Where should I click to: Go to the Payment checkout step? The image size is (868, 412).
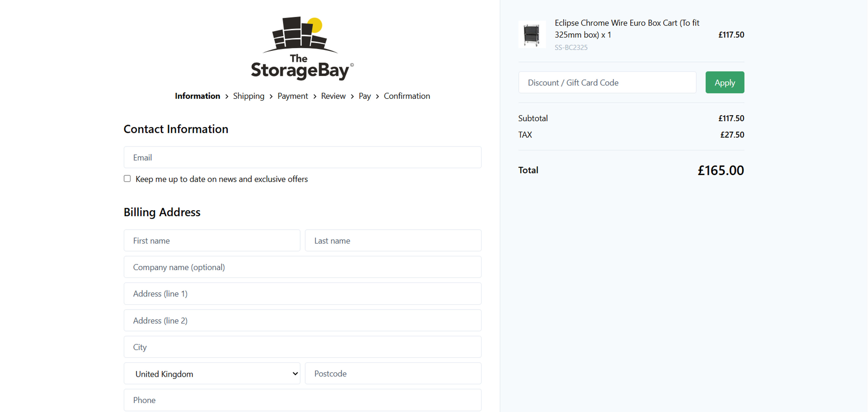click(292, 96)
